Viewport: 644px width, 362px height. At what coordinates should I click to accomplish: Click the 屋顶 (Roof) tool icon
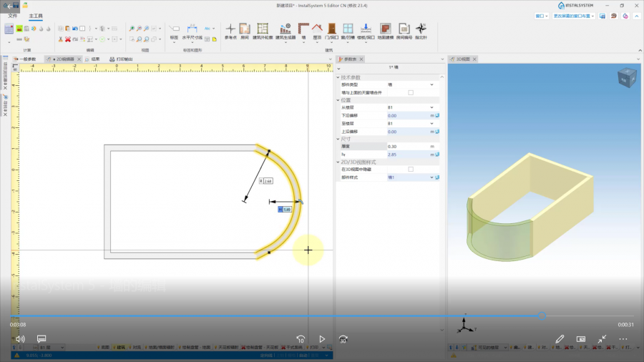(x=317, y=30)
